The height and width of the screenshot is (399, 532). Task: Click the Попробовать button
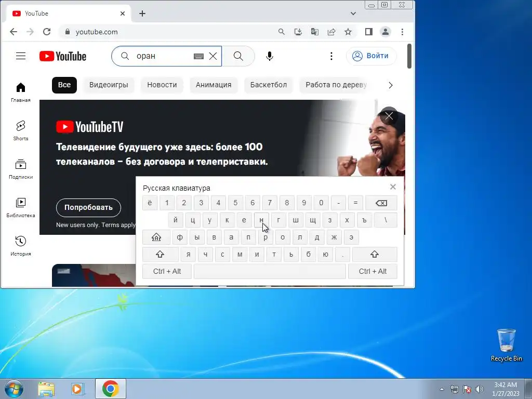(x=88, y=208)
